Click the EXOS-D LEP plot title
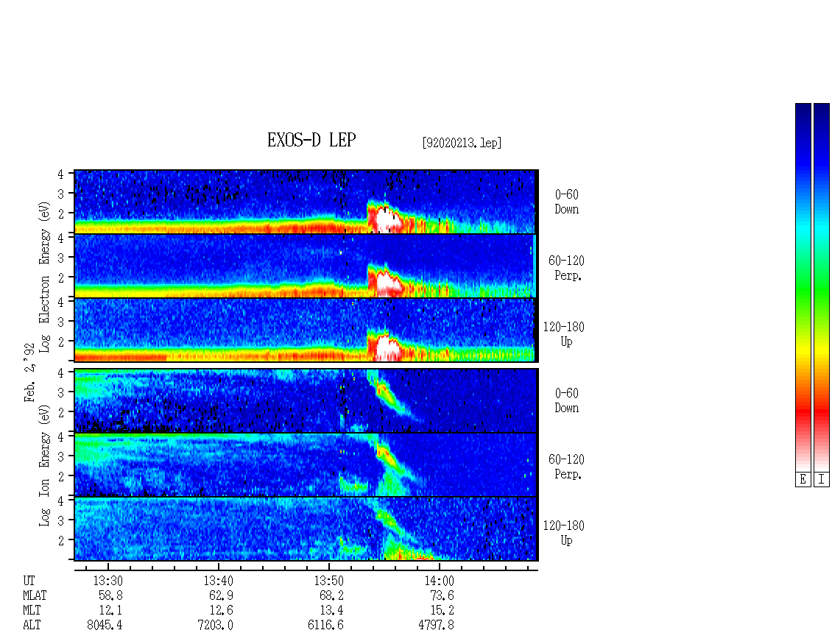This screenshot has width=832, height=644. pos(311,140)
